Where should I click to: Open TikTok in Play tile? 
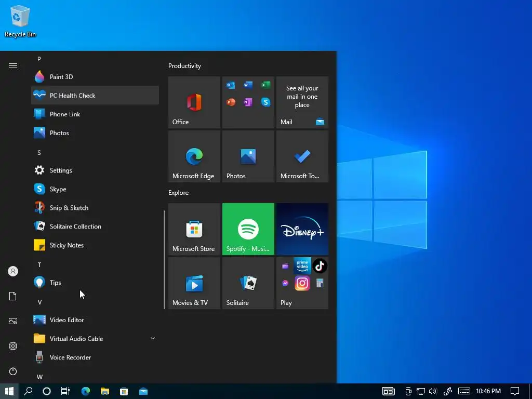tap(320, 265)
